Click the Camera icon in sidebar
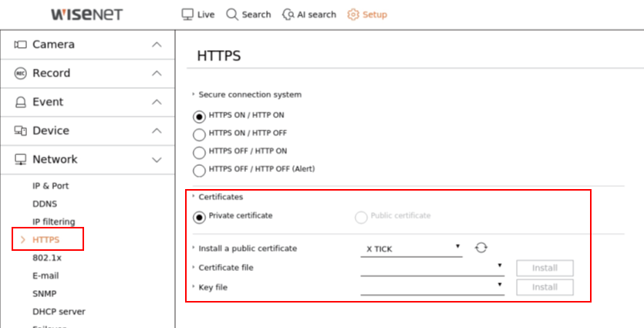 point(21,45)
